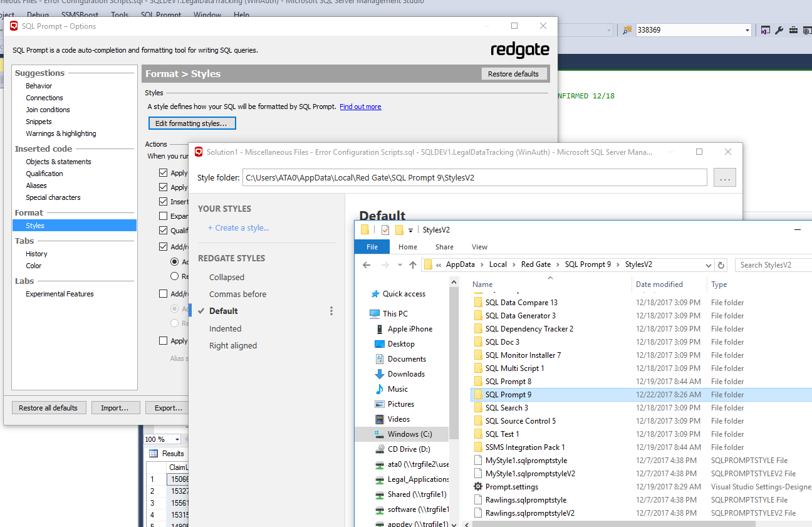Click the … browse button for style folder
This screenshot has width=812, height=527.
coord(725,178)
